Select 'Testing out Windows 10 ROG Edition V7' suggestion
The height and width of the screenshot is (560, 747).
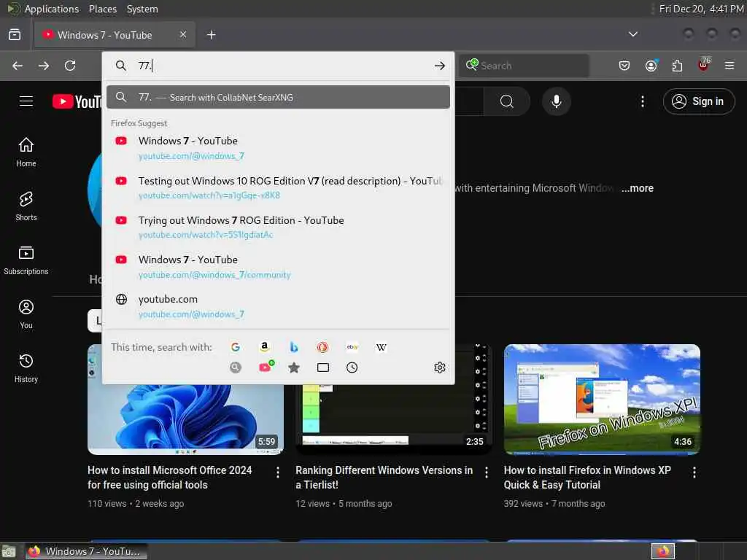click(x=278, y=187)
